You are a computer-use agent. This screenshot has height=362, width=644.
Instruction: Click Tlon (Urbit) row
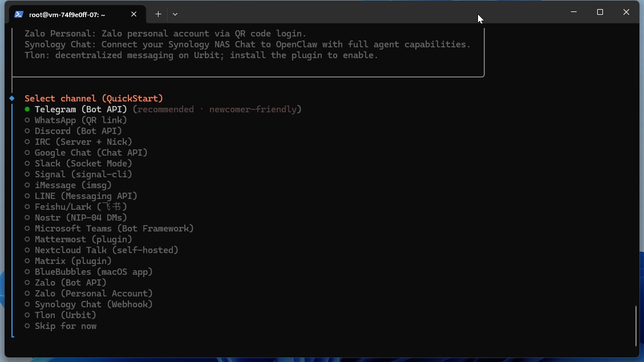pyautogui.click(x=60, y=315)
